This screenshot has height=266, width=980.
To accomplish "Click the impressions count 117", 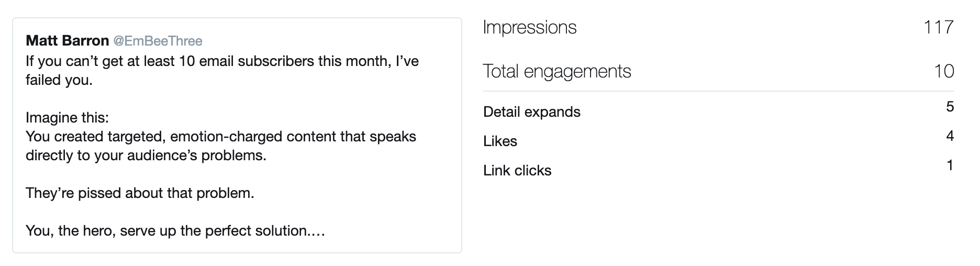I will pos(939,27).
